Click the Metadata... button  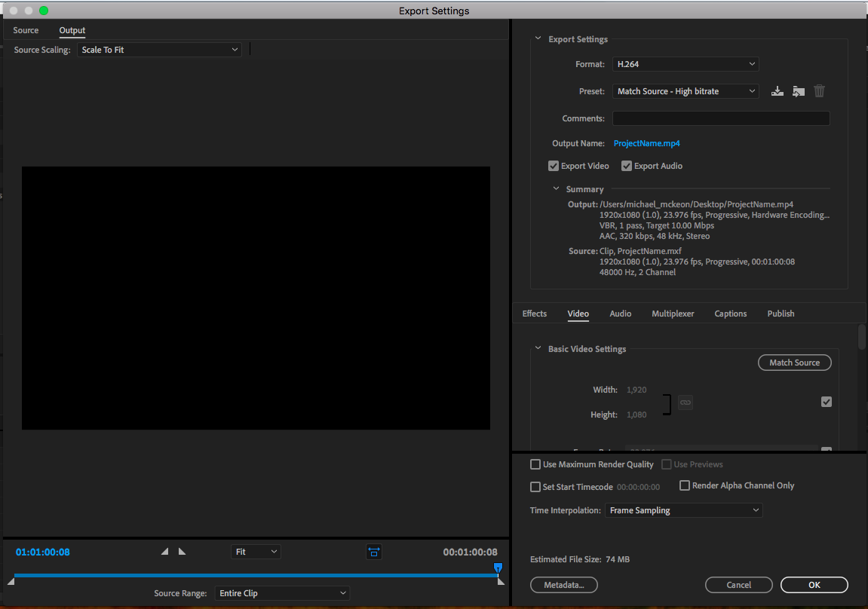[563, 585]
